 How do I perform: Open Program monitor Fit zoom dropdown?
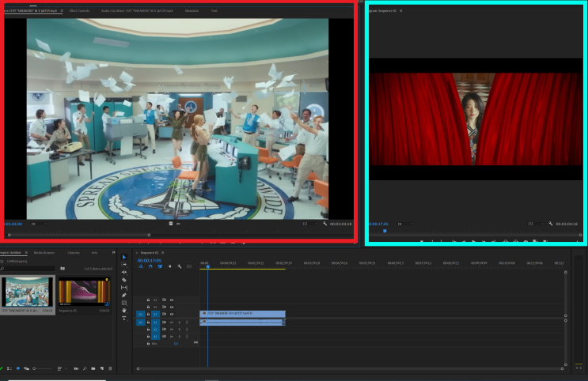tap(405, 224)
